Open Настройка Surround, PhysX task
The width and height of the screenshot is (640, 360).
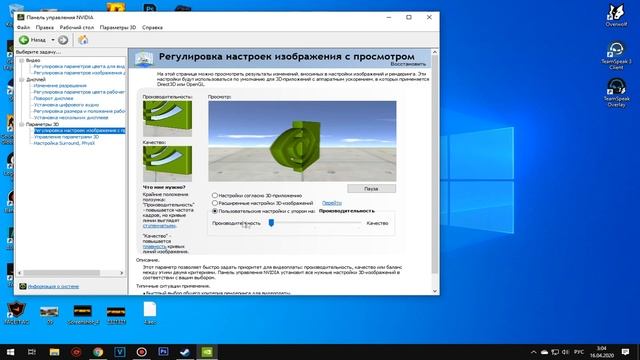[x=64, y=143]
